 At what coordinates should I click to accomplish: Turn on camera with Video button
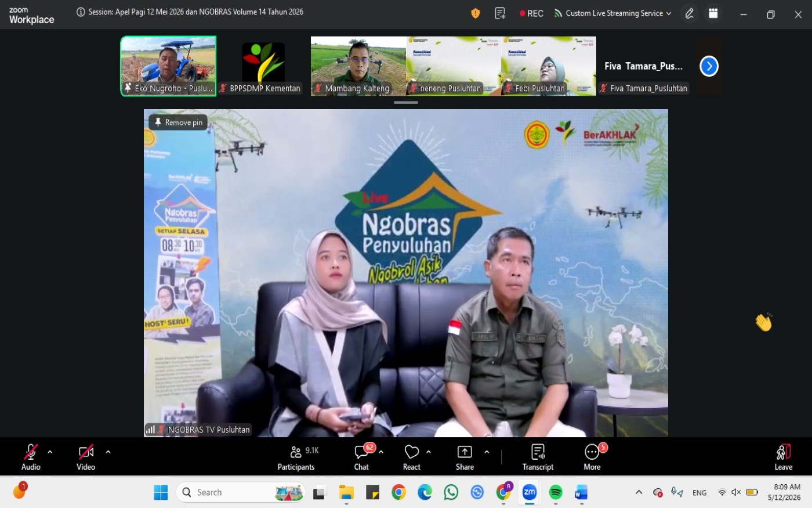coord(86,457)
